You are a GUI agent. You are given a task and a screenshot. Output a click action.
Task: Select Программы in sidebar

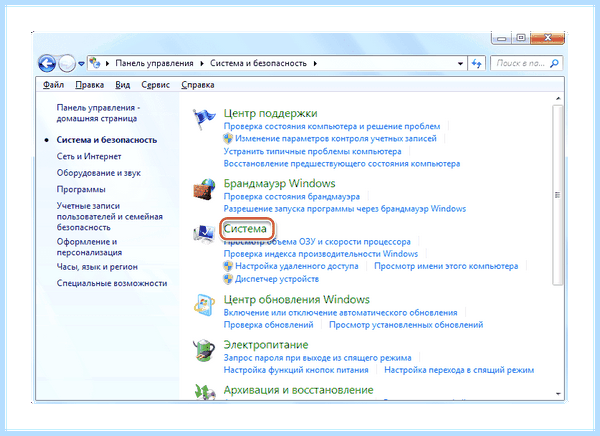pos(81,189)
